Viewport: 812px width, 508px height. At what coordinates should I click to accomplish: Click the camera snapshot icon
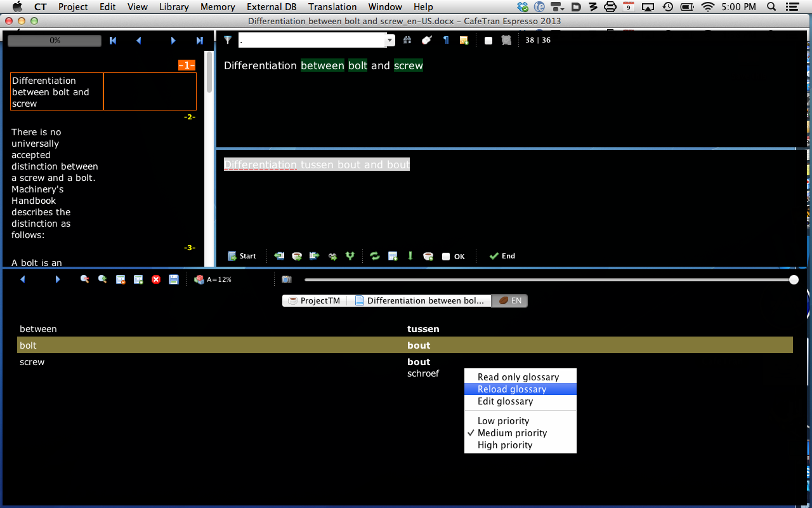tap(287, 279)
